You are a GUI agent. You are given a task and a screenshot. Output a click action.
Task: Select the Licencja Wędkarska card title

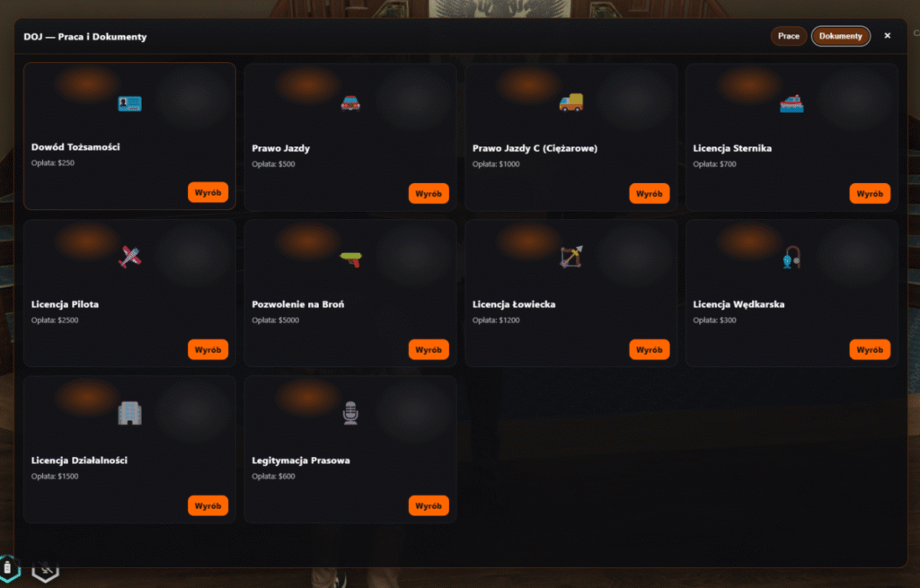(x=739, y=304)
